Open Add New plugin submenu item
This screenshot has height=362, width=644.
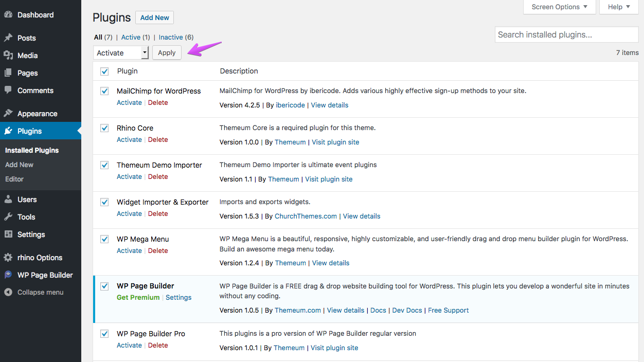(19, 165)
